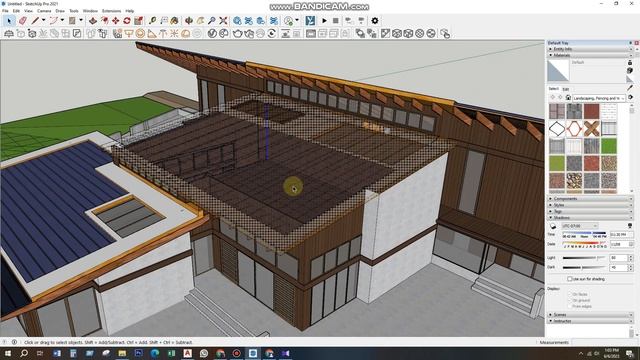Toggle the Show/Hide Shadows icon
This screenshot has height=360, width=640.
tap(553, 226)
